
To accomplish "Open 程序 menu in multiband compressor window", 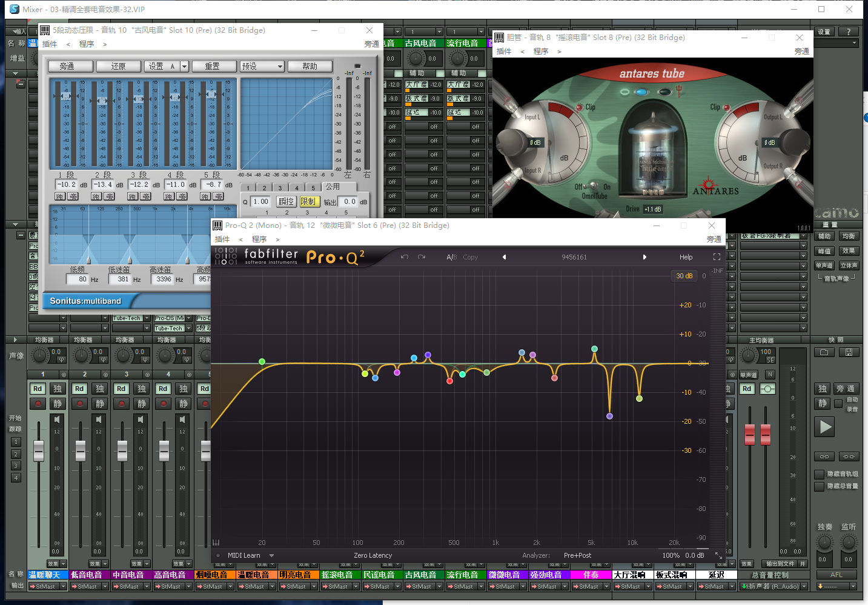I will (x=87, y=44).
